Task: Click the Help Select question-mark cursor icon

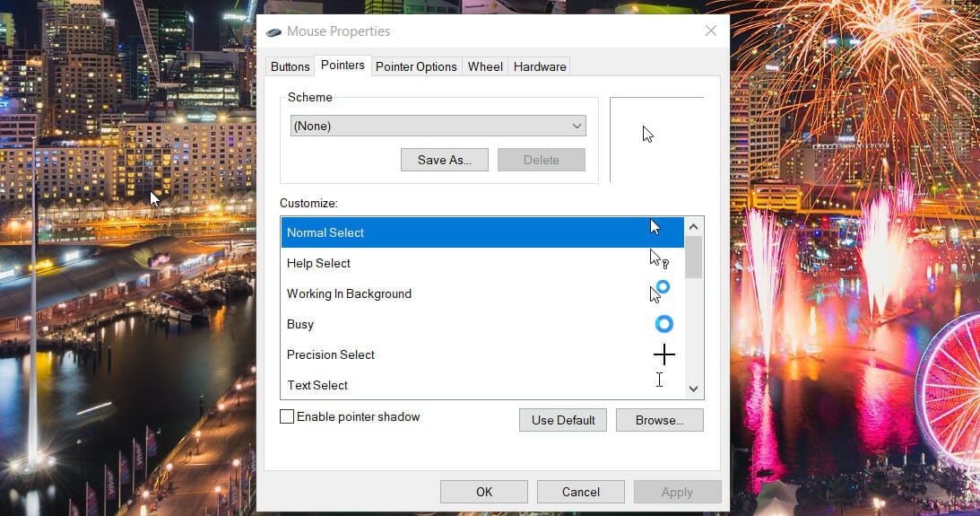Action: click(x=659, y=259)
